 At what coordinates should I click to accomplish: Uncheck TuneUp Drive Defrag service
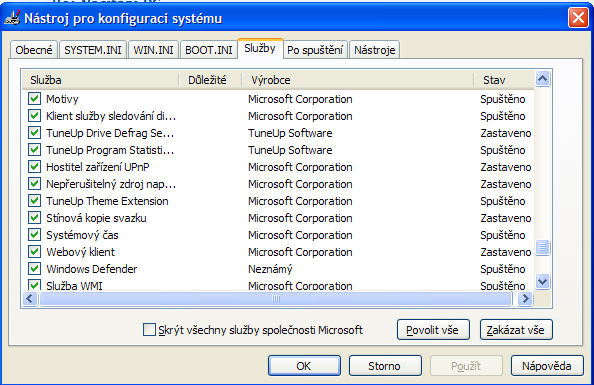pos(34,133)
